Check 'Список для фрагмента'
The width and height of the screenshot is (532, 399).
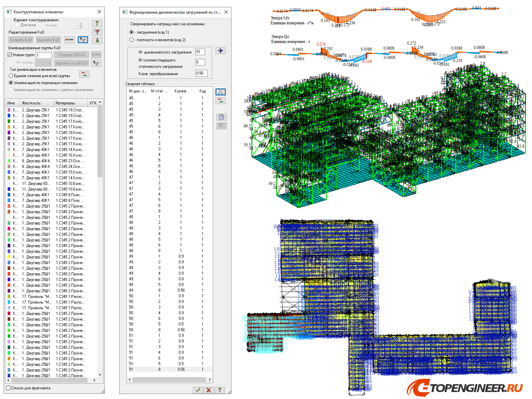click(x=8, y=388)
